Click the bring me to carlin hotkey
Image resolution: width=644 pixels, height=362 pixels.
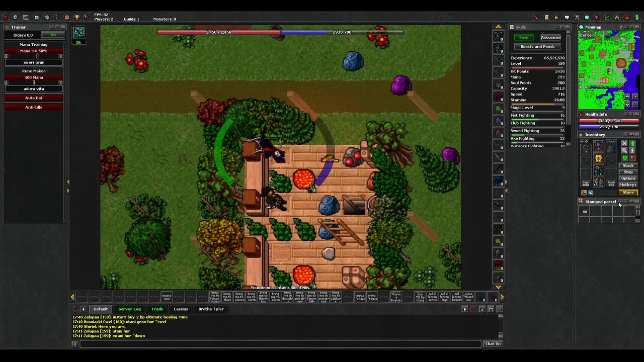coord(252,297)
